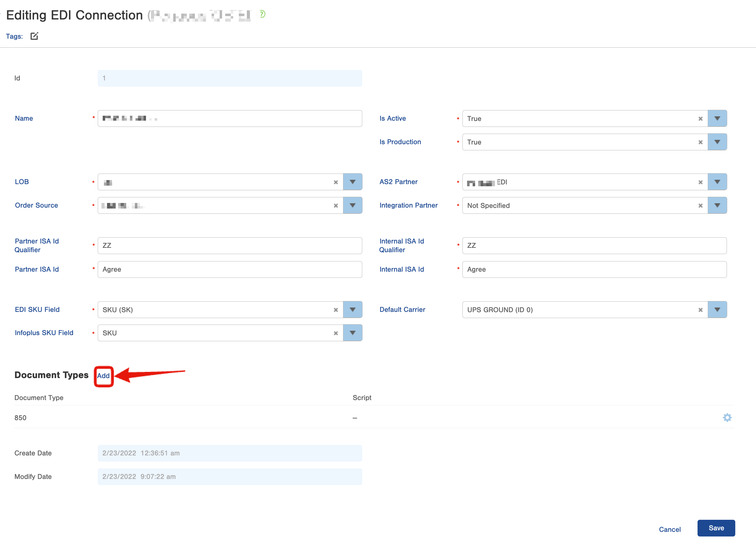
Task: Clear the Default Carrier value with its x
Action: [x=700, y=310]
